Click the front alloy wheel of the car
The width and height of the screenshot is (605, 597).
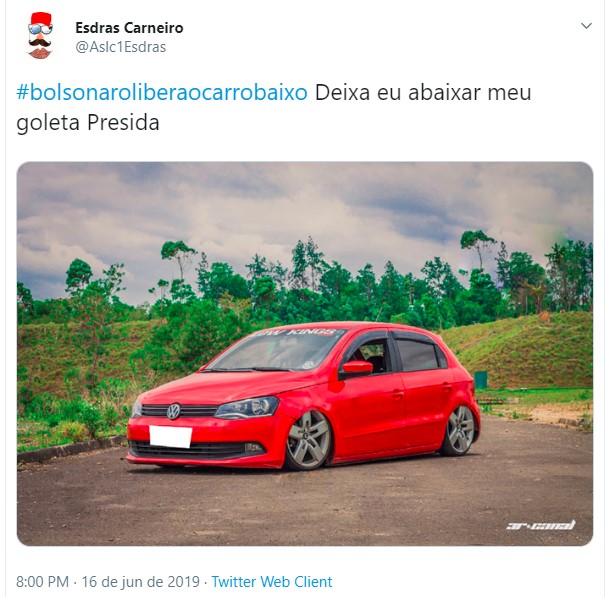[308, 439]
